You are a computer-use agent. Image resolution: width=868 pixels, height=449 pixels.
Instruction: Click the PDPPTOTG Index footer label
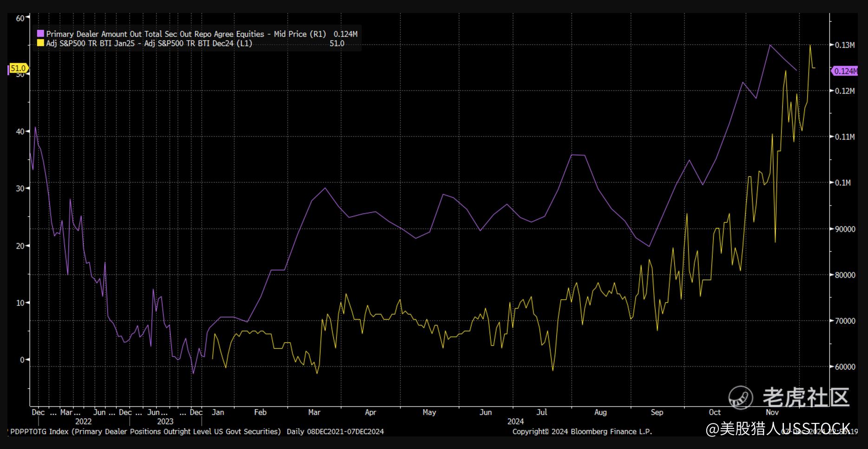[145, 431]
